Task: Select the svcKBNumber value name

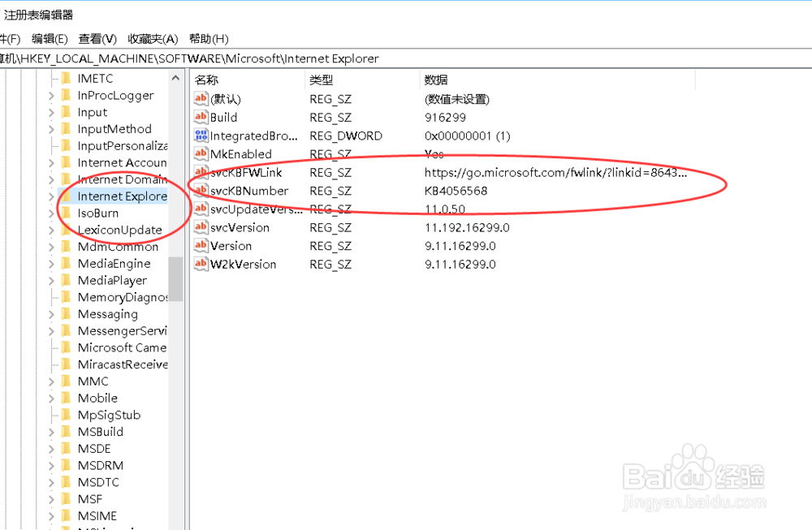Action: pyautogui.click(x=249, y=191)
